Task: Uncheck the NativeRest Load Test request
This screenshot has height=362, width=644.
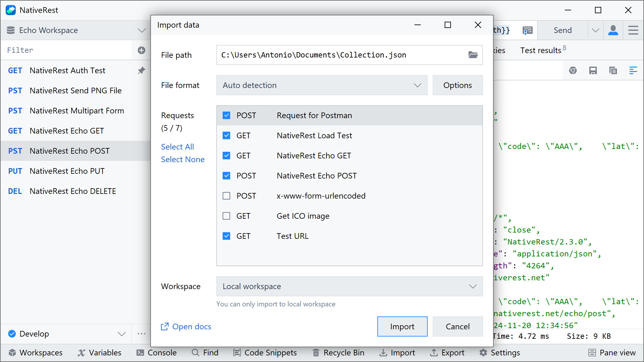Action: [226, 135]
